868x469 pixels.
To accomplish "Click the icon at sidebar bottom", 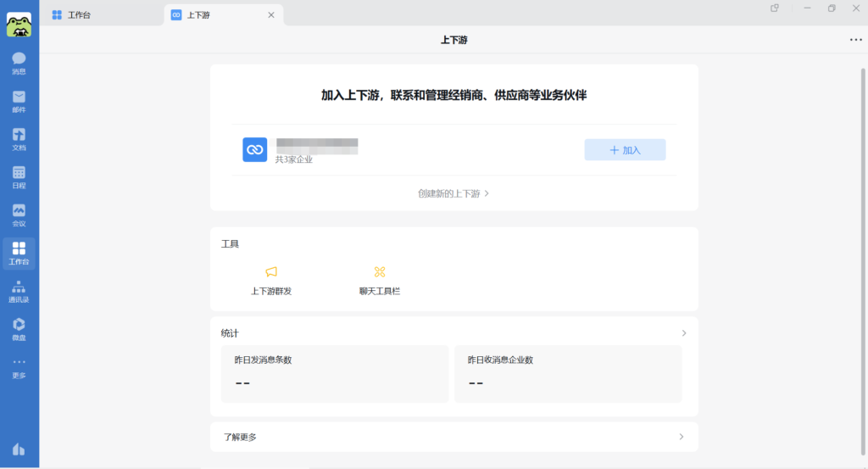I will (19, 449).
